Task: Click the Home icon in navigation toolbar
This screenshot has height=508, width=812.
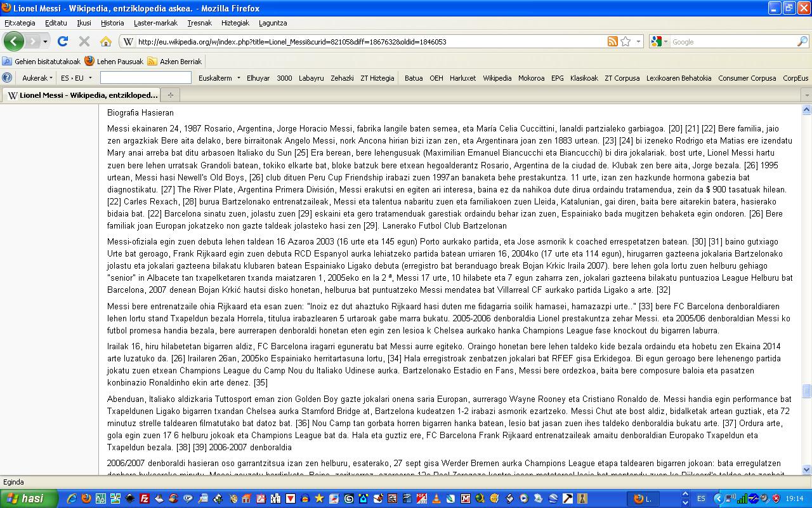Action: tap(106, 41)
